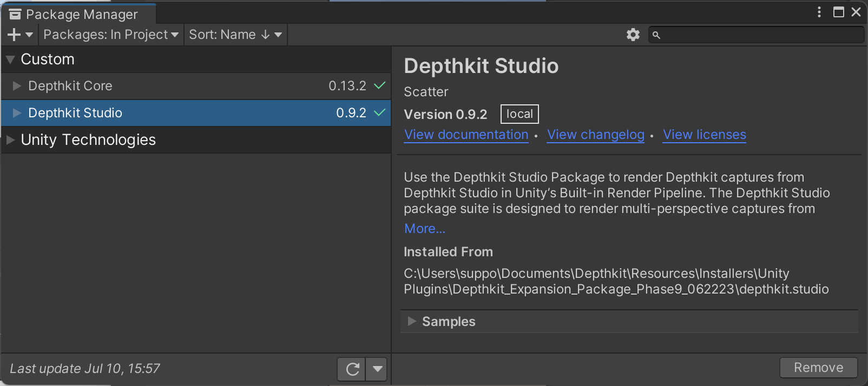Click the installed checkmark beside Depthkit Core
Viewport: 868px width, 386px height.
point(380,85)
